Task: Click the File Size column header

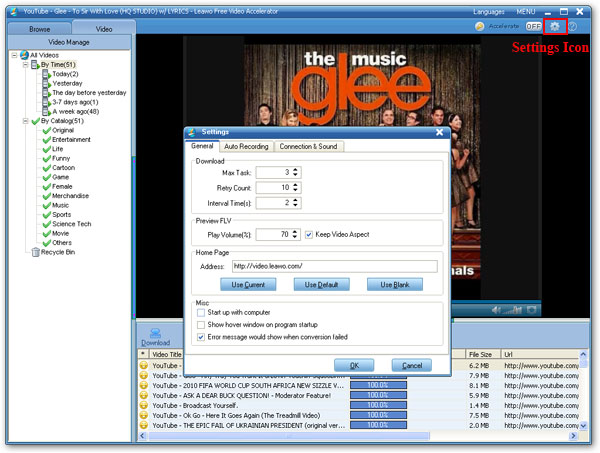Action: coord(483,355)
